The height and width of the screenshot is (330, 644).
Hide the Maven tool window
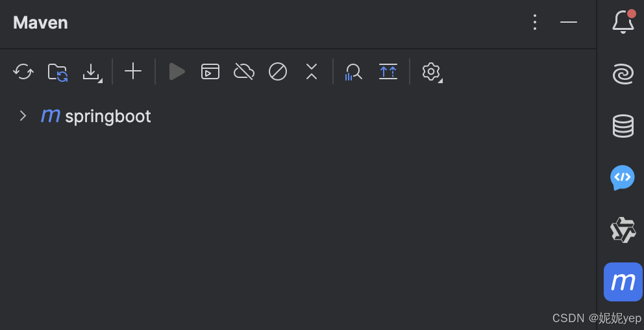pos(569,22)
